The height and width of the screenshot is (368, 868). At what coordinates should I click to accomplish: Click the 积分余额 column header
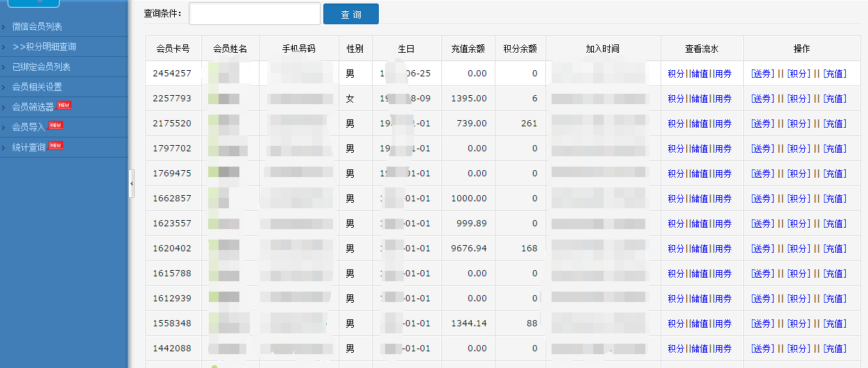(x=520, y=49)
